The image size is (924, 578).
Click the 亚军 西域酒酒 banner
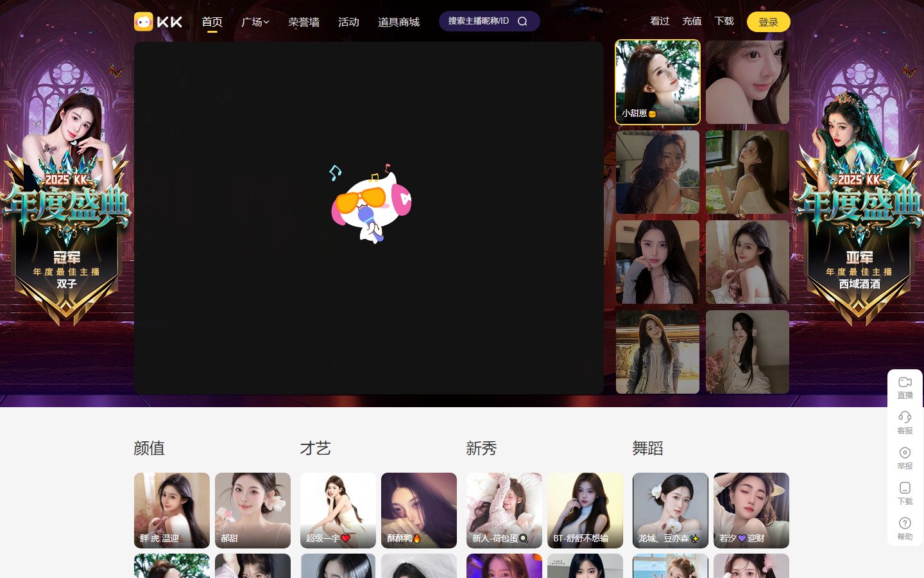coord(859,206)
